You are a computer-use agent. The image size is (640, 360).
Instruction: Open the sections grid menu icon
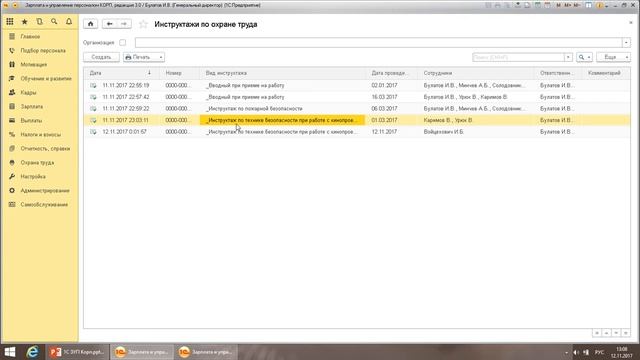pyautogui.click(x=10, y=22)
